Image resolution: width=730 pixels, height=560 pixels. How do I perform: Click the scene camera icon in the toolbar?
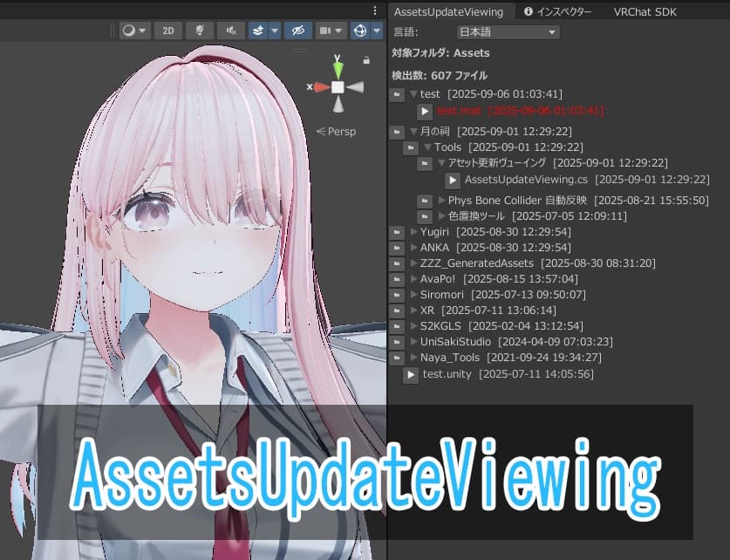327,30
